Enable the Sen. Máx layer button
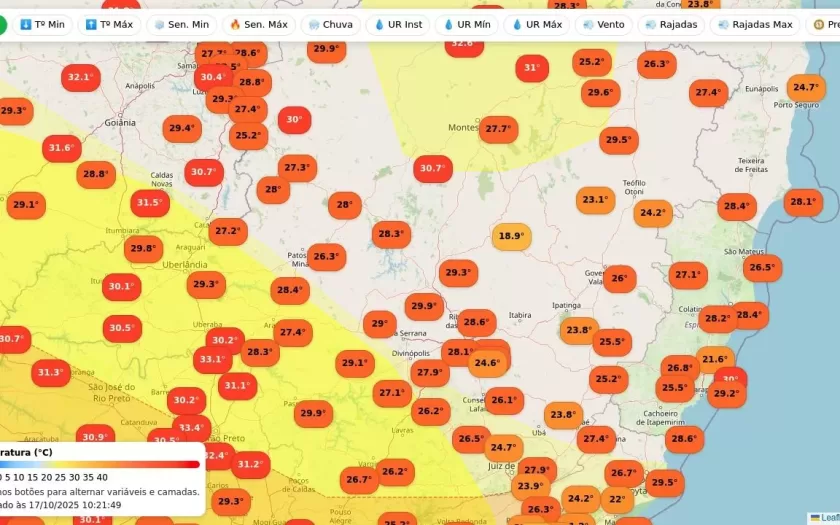Screen dimensions: 840x525 click(x=259, y=24)
